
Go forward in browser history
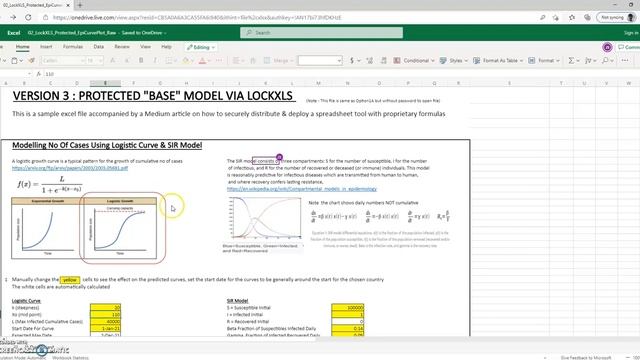[13, 17]
